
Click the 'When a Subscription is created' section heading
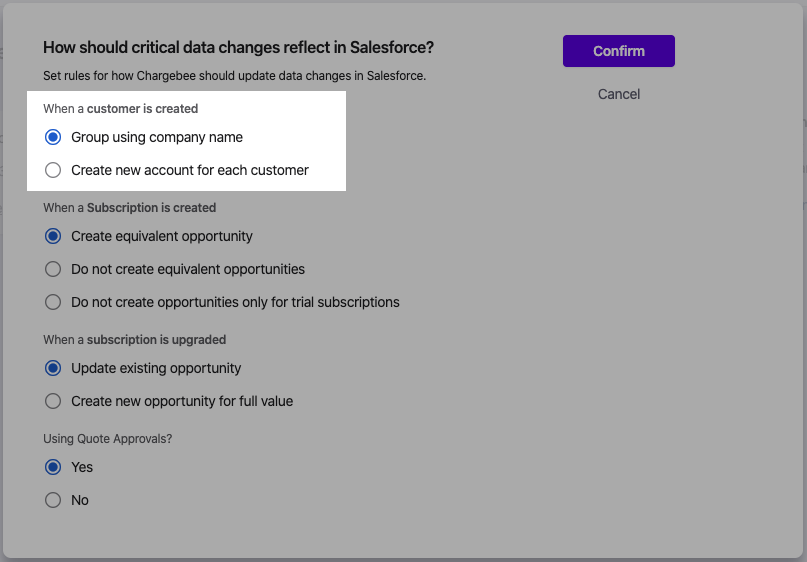pos(129,208)
